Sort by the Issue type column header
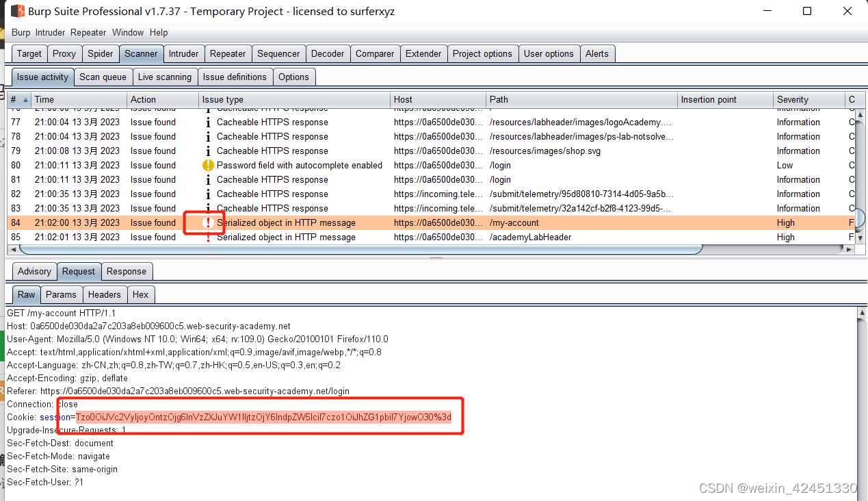Viewport: 868px width, 501px height. [295, 100]
